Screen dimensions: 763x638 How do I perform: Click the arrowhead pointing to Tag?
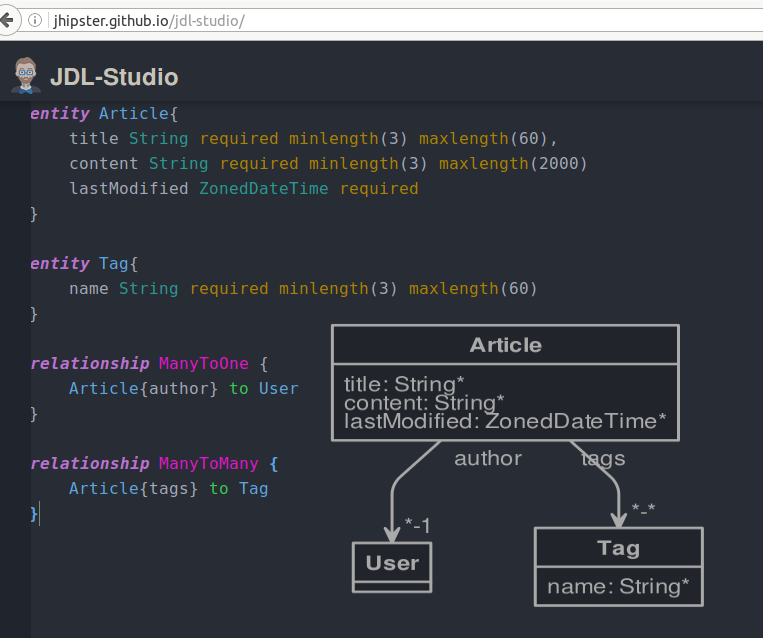tap(619, 517)
